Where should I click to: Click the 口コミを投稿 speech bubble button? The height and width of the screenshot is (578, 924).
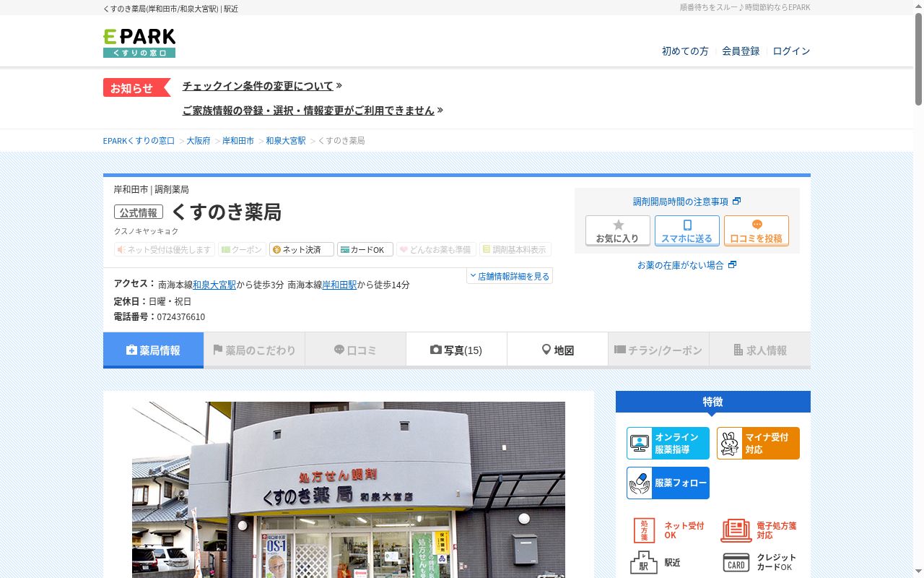tap(757, 230)
